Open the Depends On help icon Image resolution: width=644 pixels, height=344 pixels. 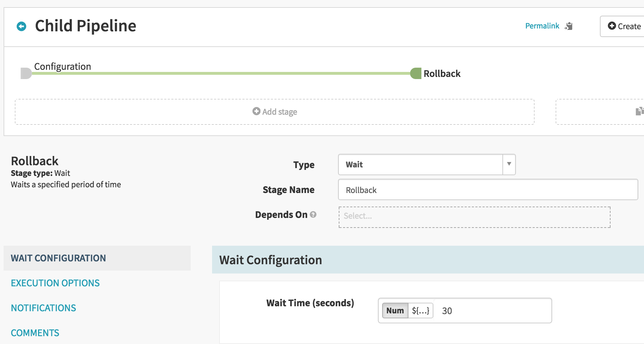coord(313,214)
